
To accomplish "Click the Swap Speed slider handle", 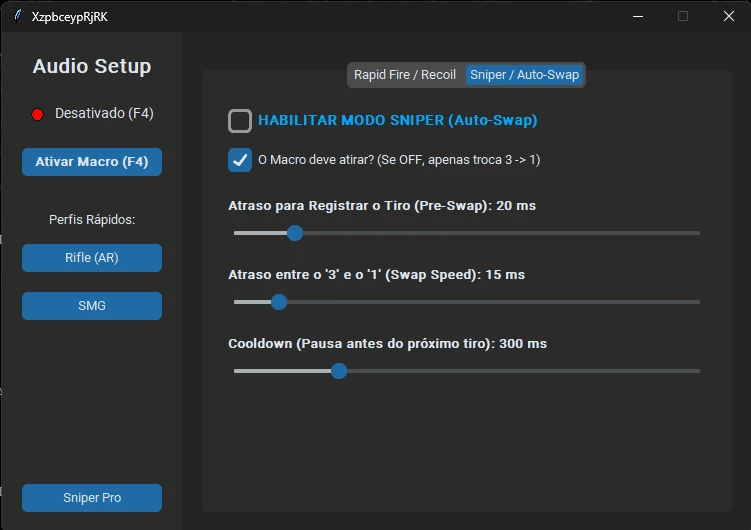I will coord(279,302).
